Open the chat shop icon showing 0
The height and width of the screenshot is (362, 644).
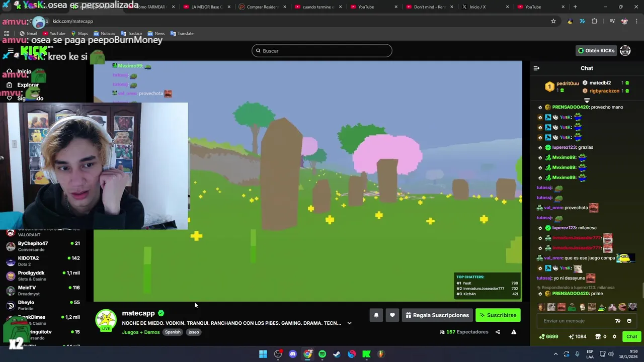pyautogui.click(x=601, y=337)
